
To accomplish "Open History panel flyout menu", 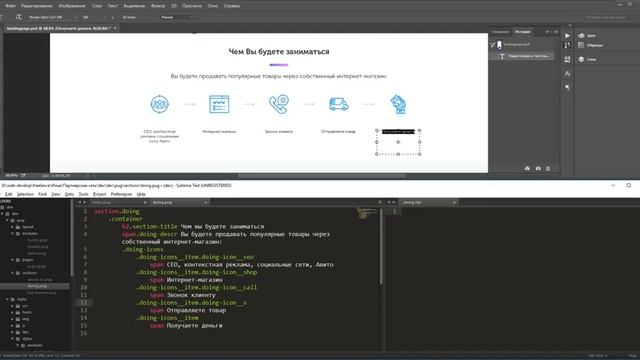I will [556, 31].
